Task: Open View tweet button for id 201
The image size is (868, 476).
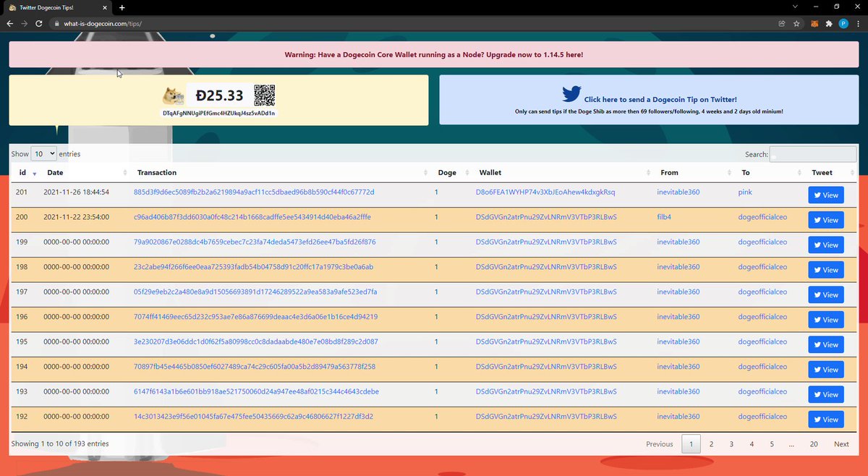Action: click(826, 195)
